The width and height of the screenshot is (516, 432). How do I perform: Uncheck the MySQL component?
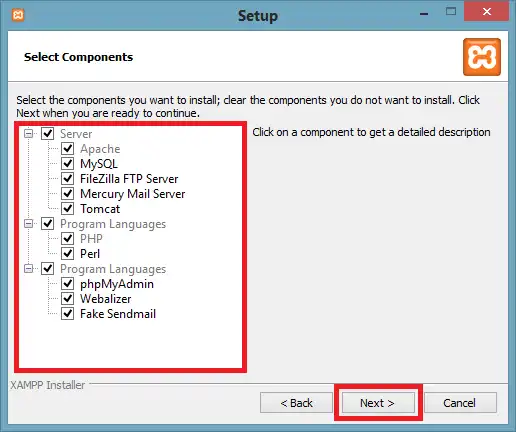pyautogui.click(x=68, y=163)
